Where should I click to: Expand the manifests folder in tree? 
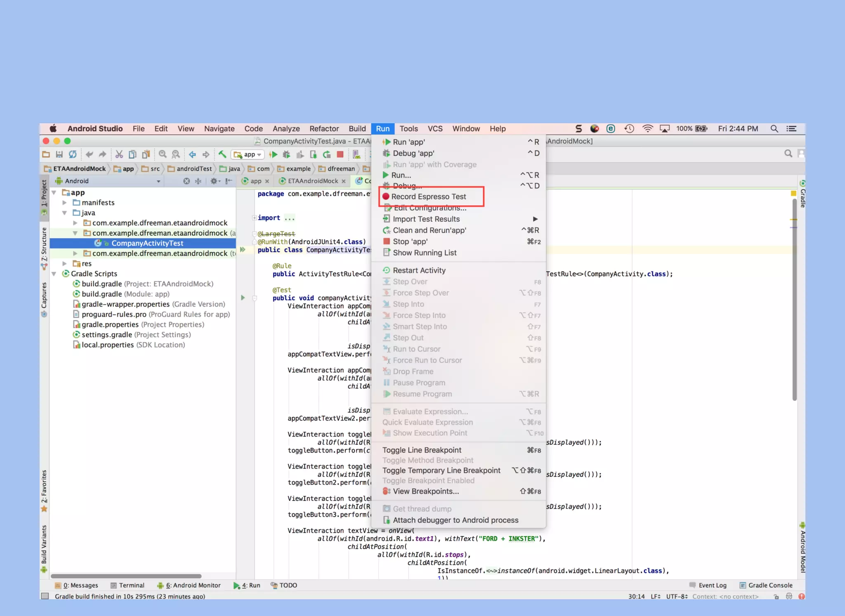pyautogui.click(x=65, y=202)
